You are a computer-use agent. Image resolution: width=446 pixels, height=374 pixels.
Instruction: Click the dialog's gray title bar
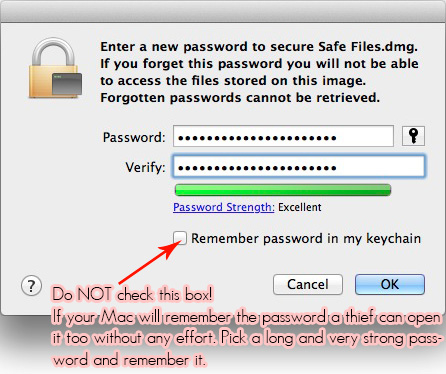point(223,12)
